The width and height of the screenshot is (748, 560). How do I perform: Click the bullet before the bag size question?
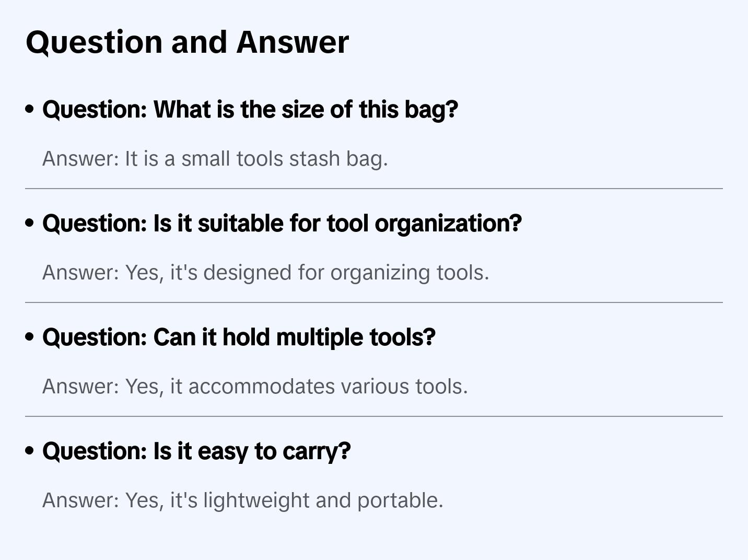30,110
